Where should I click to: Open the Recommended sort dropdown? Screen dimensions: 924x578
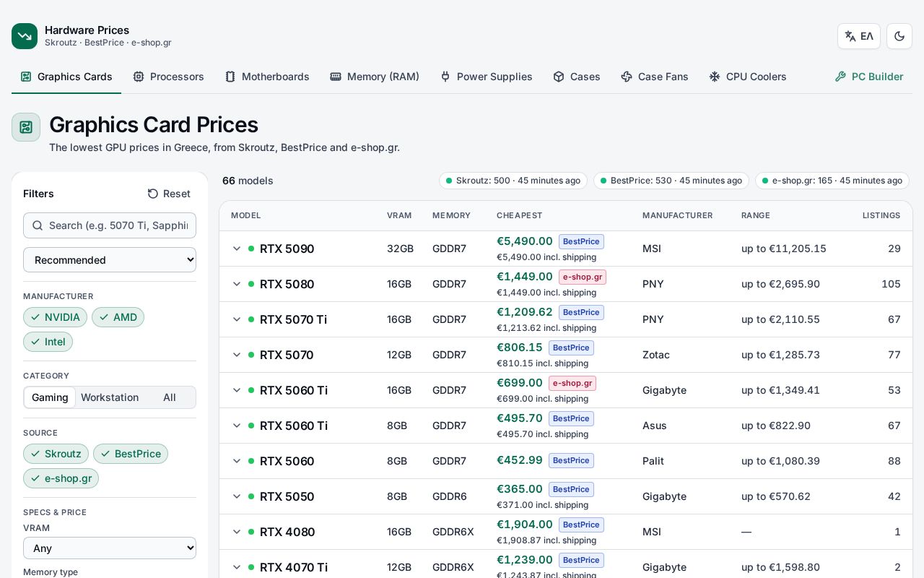[110, 260]
